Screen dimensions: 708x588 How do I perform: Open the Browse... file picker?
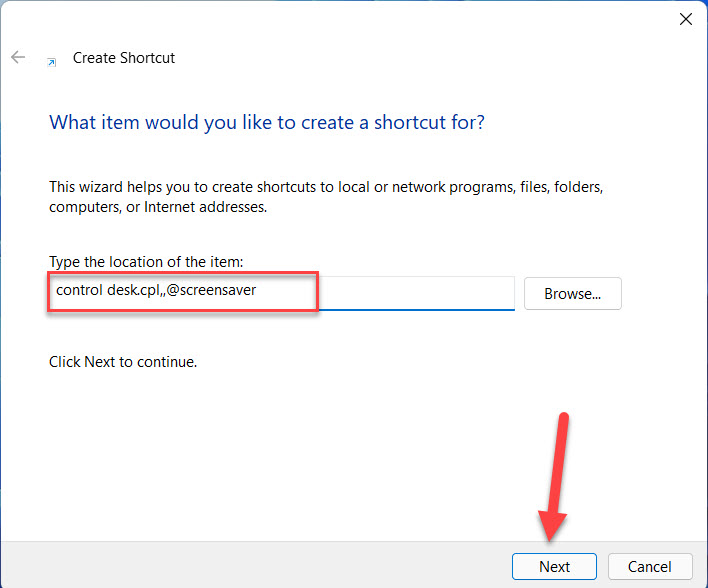[x=572, y=294]
